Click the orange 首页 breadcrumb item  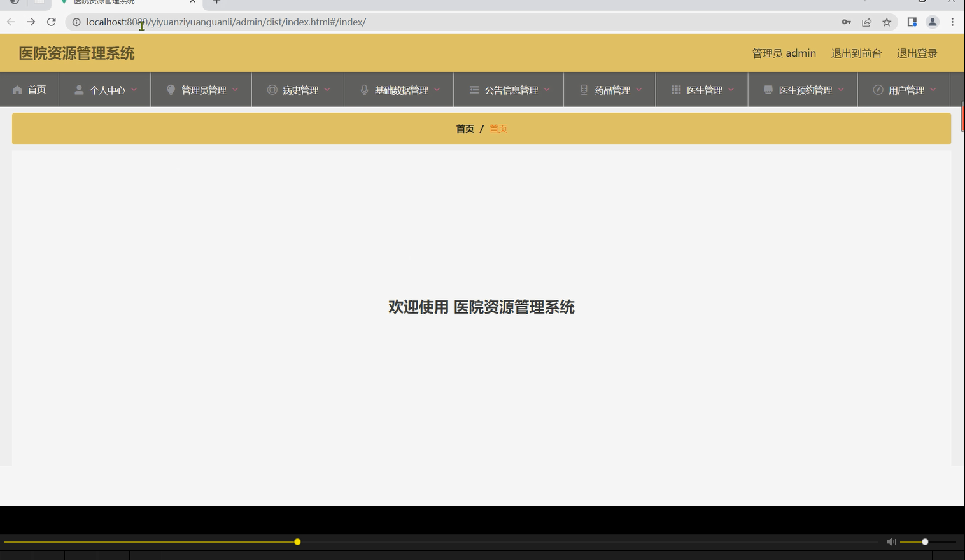[x=498, y=129]
